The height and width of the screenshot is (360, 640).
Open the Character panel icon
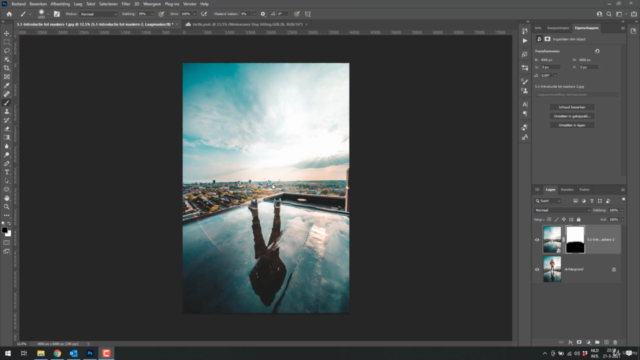point(525,104)
